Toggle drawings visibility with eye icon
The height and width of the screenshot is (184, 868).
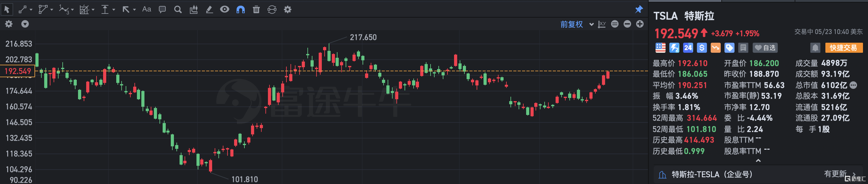[x=225, y=9]
